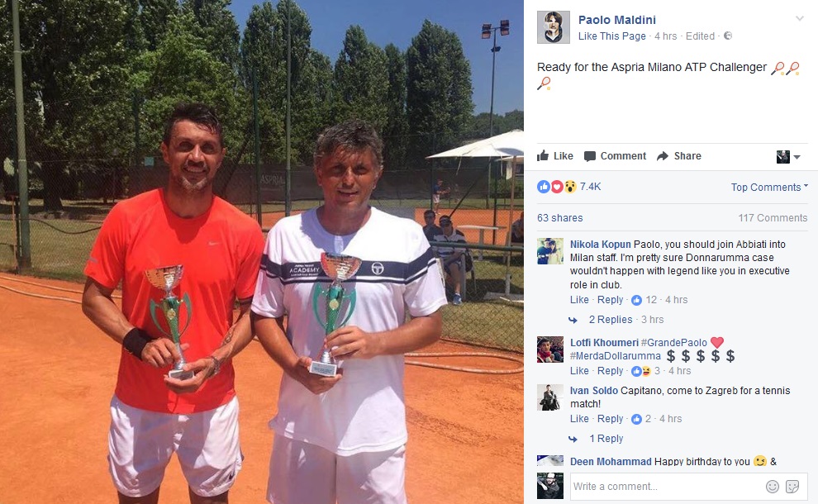
Task: Click the globe public privacy icon
Action: [728, 36]
